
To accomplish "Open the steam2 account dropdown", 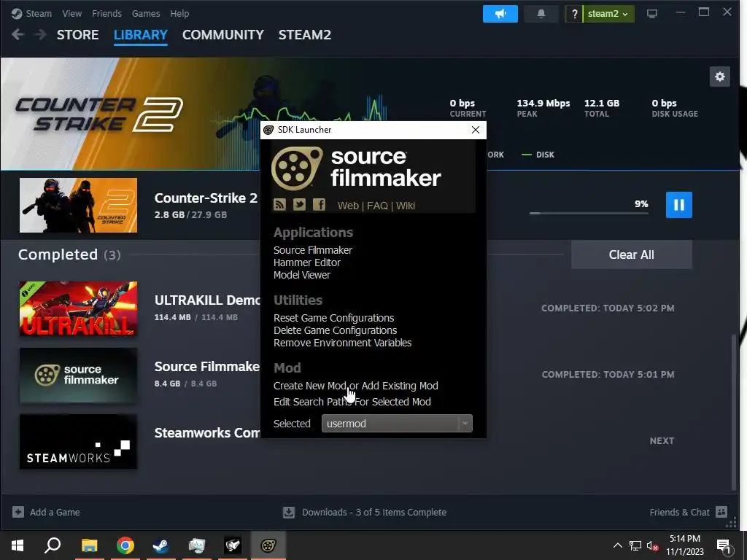I will (608, 14).
